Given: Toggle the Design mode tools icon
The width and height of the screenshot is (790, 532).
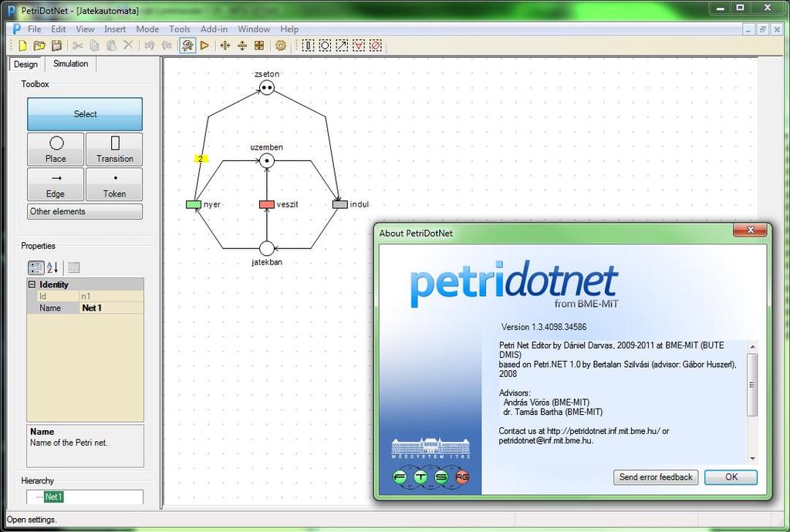Looking at the screenshot, I should point(187,45).
